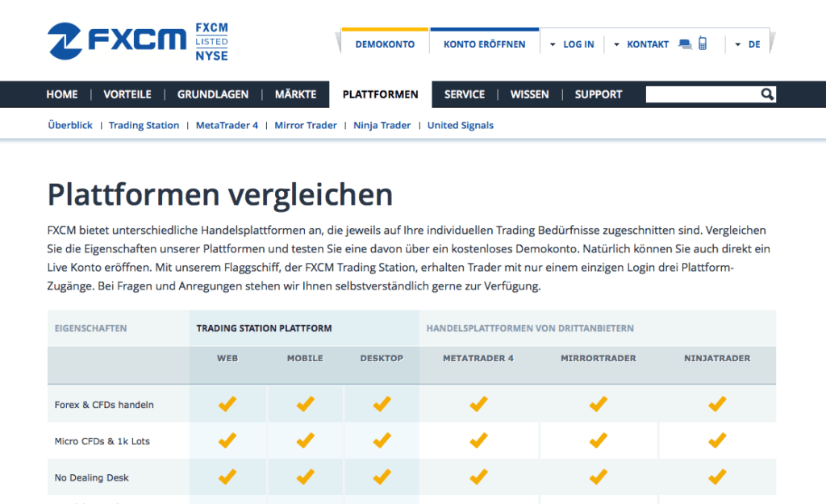Open the Trading Station submenu link
Viewport: 826px width, 504px height.
pos(144,125)
